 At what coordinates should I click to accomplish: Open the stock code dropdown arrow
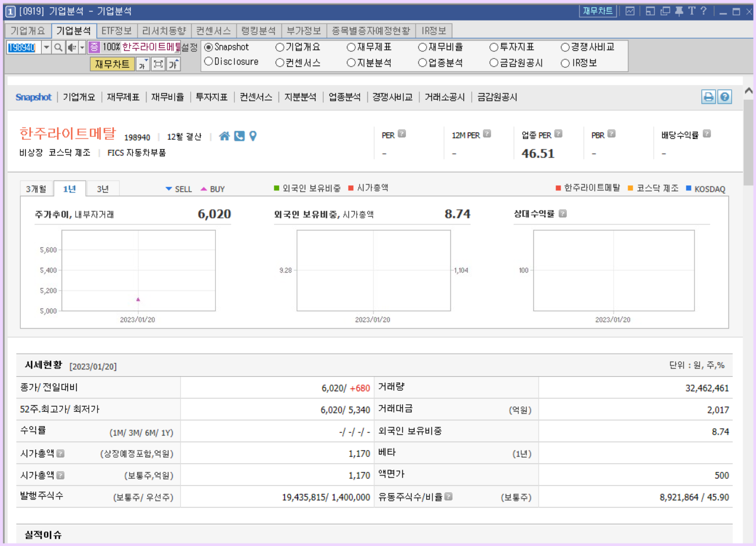46,47
